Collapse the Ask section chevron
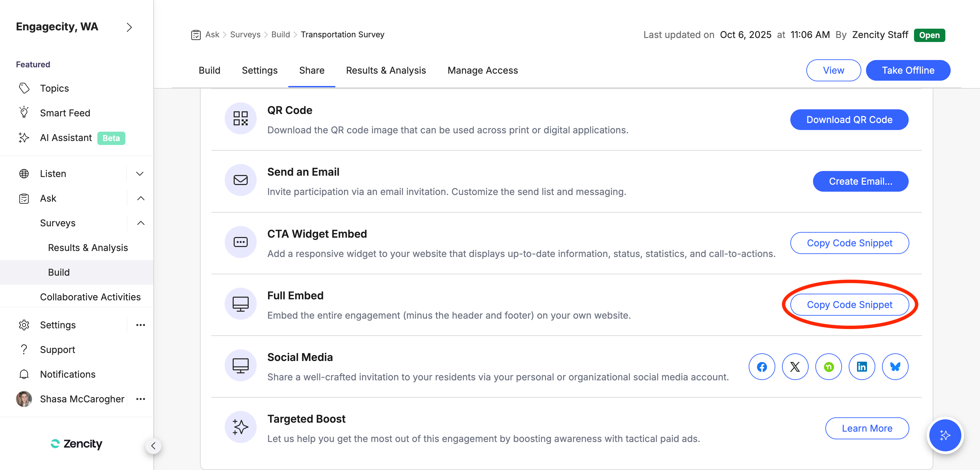The image size is (980, 470). 141,198
